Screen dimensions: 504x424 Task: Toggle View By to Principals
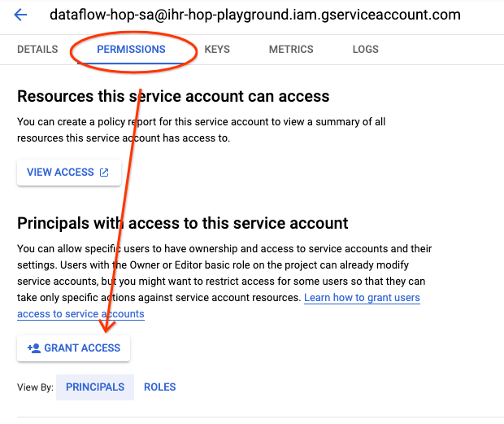point(95,387)
